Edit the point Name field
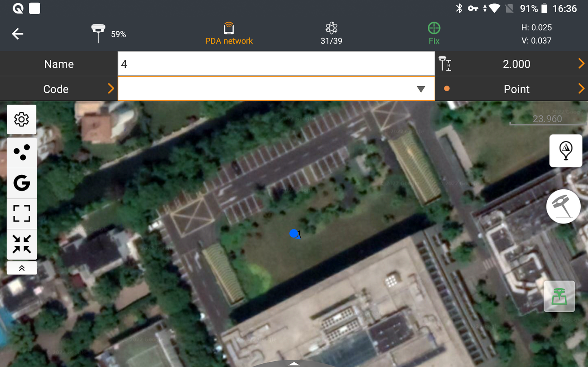 pos(276,64)
